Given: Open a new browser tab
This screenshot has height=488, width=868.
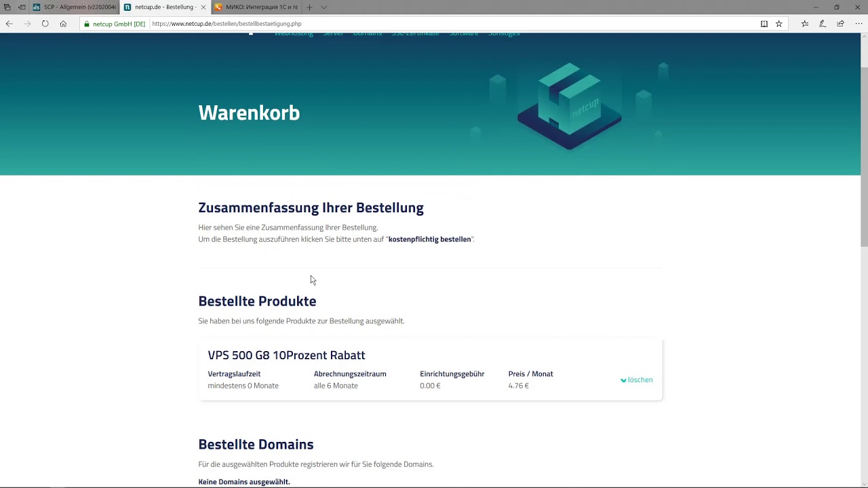Looking at the screenshot, I should 309,7.
